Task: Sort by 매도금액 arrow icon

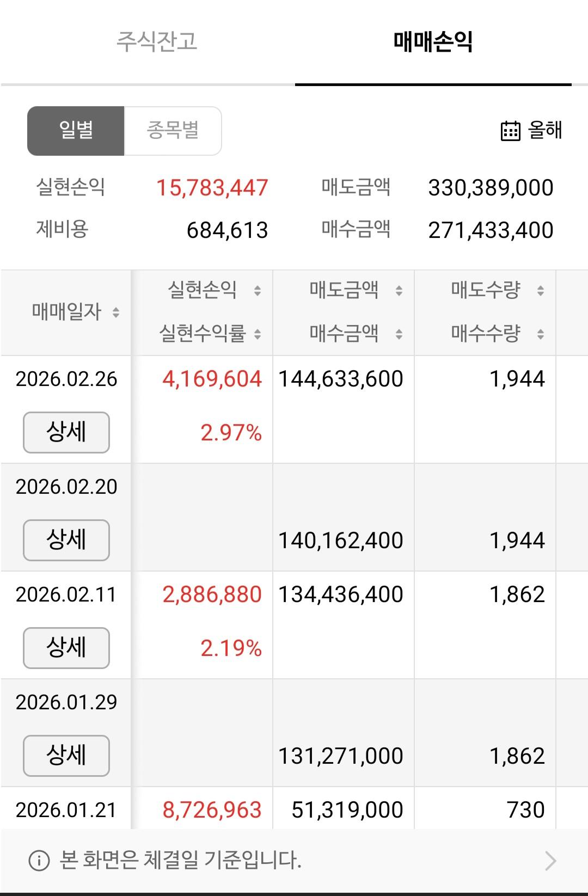Action: (x=399, y=291)
